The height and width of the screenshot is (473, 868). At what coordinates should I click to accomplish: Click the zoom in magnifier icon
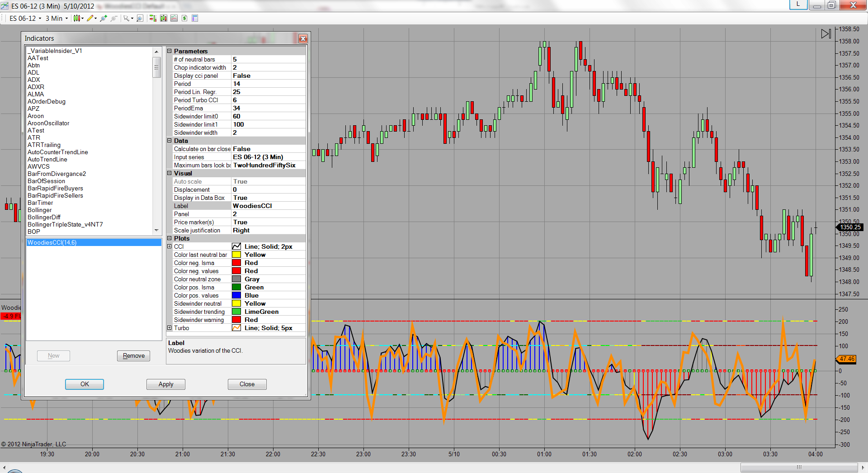[104, 18]
